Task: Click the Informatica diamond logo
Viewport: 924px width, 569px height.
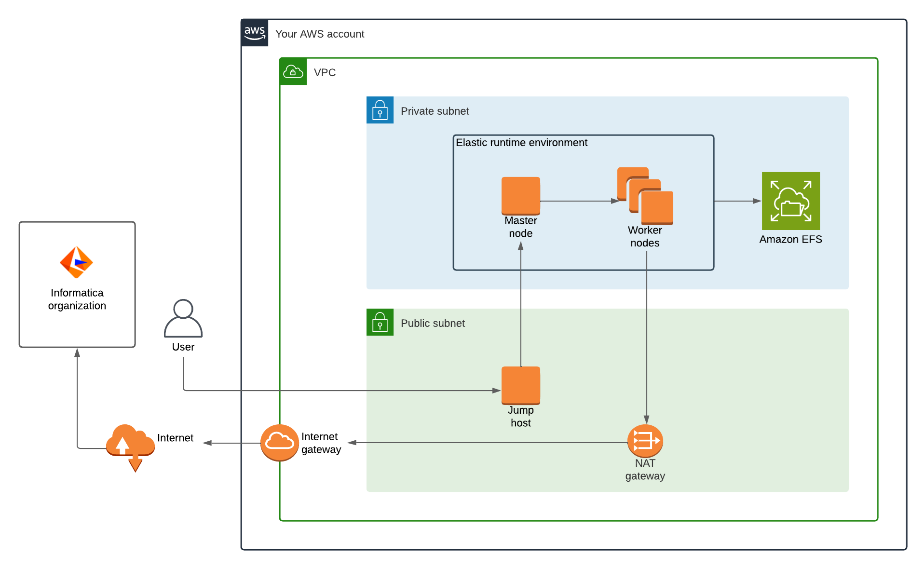Action: [76, 262]
